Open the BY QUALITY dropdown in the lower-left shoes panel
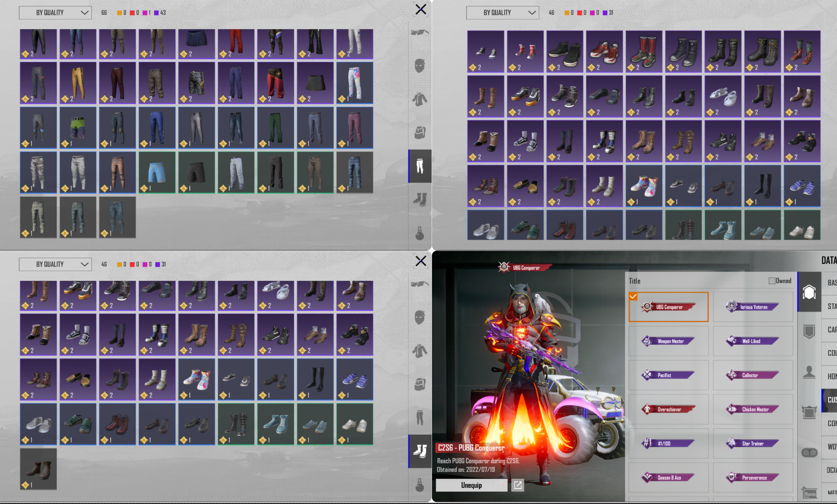The width and height of the screenshot is (837, 504). 55,264
